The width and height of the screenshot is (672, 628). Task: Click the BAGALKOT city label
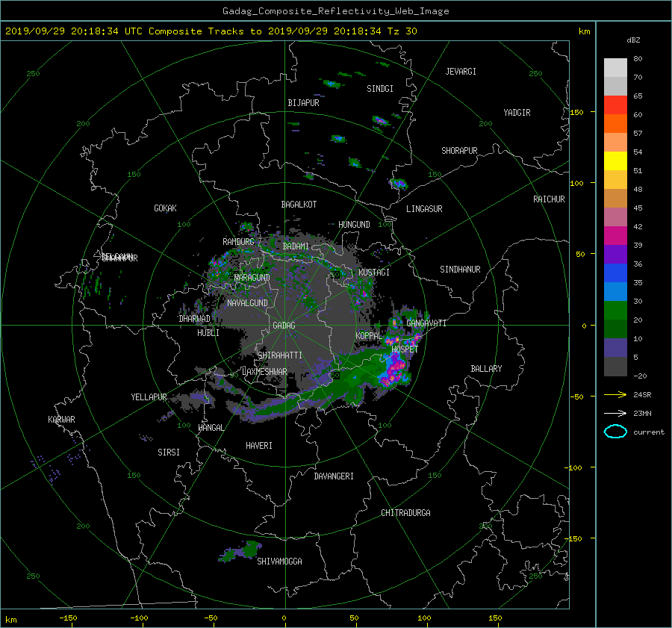click(299, 205)
